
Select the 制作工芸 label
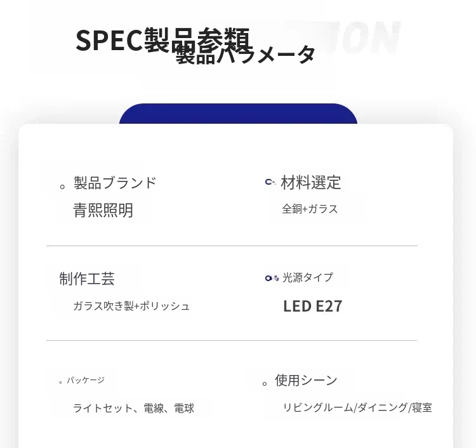(x=87, y=279)
